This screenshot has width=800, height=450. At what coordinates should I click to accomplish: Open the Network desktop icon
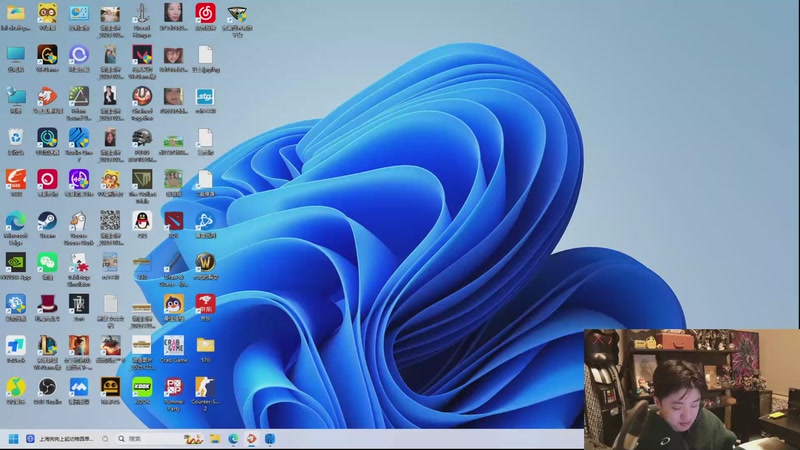pos(16,96)
